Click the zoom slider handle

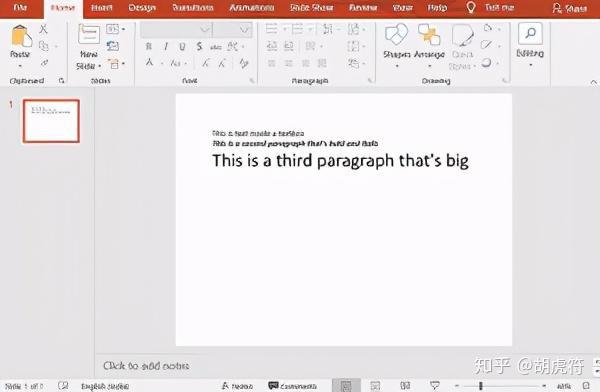coord(481,386)
